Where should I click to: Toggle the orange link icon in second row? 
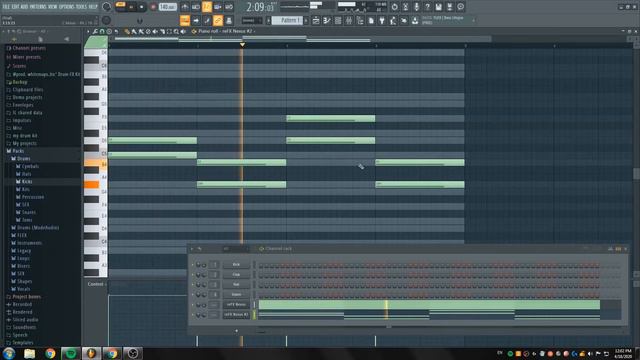click(x=218, y=20)
